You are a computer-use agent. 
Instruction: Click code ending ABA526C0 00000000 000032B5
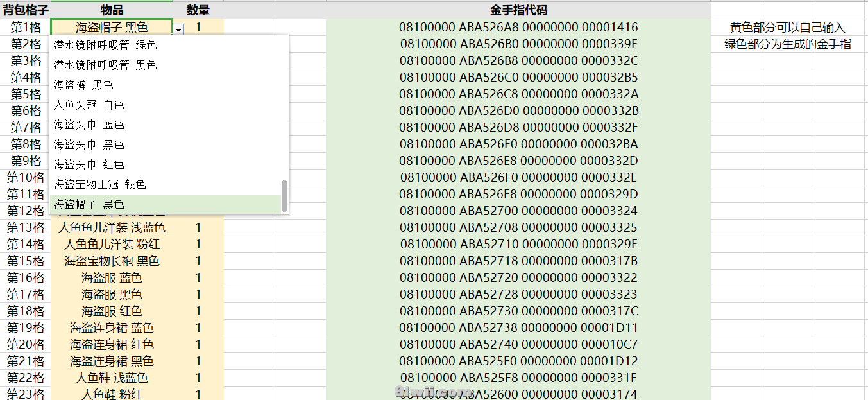point(518,77)
